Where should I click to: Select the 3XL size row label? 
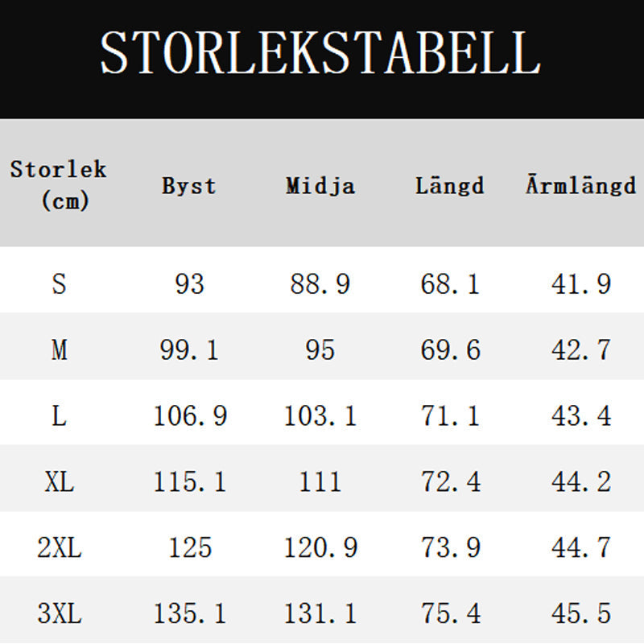pos(59,614)
